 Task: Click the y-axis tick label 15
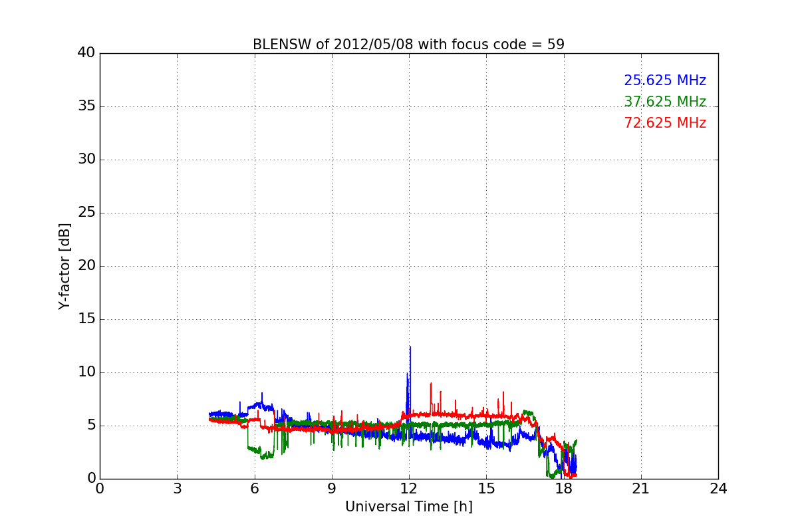point(86,319)
